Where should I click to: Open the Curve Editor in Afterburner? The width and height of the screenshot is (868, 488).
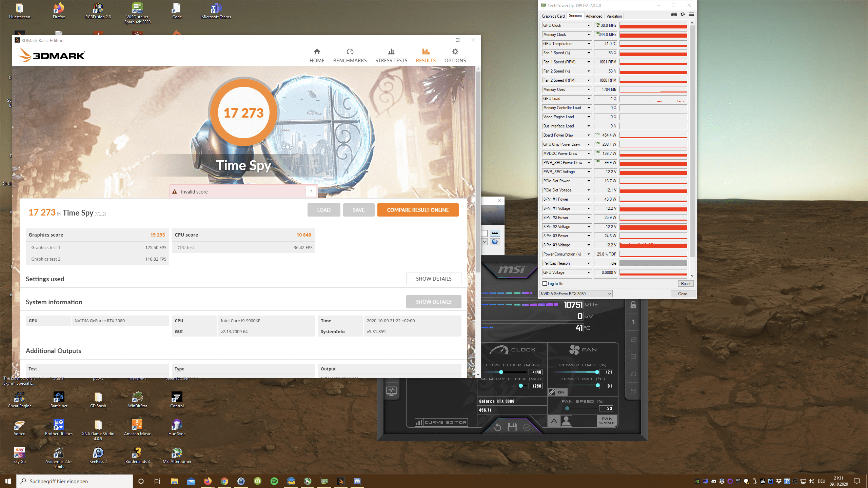click(x=441, y=422)
